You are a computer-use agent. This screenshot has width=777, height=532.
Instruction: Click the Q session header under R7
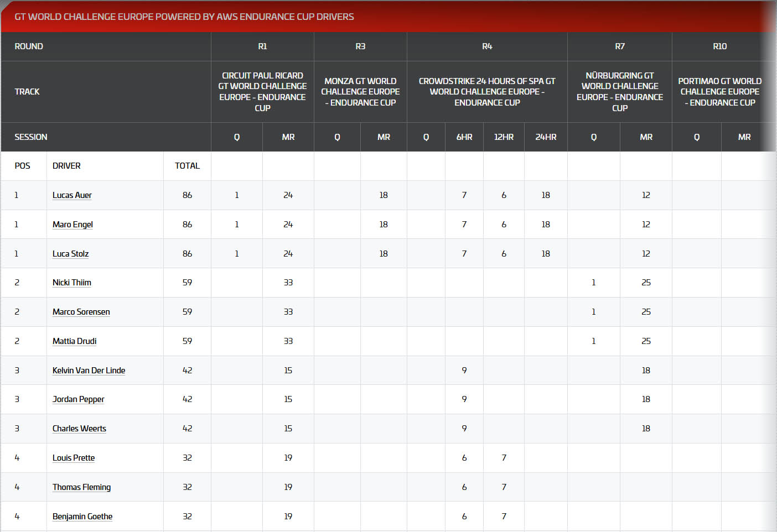594,137
